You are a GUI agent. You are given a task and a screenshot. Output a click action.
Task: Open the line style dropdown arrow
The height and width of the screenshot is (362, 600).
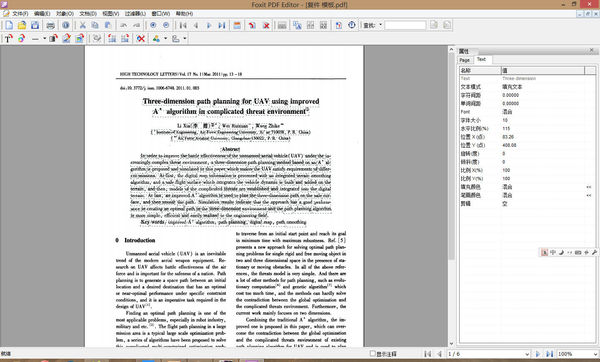pos(44,38)
